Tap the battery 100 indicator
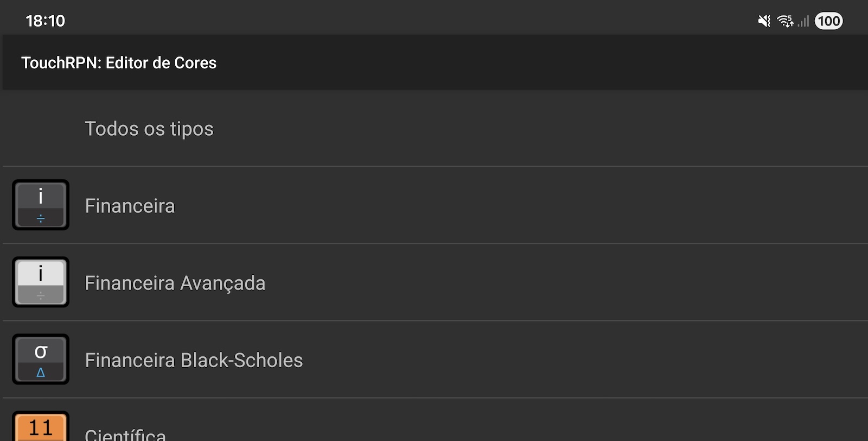 click(x=828, y=21)
